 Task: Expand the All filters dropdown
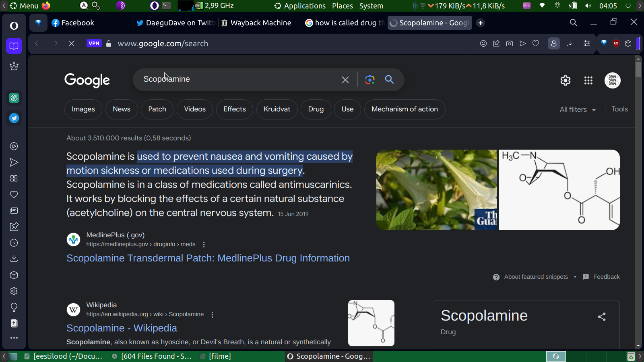point(578,109)
